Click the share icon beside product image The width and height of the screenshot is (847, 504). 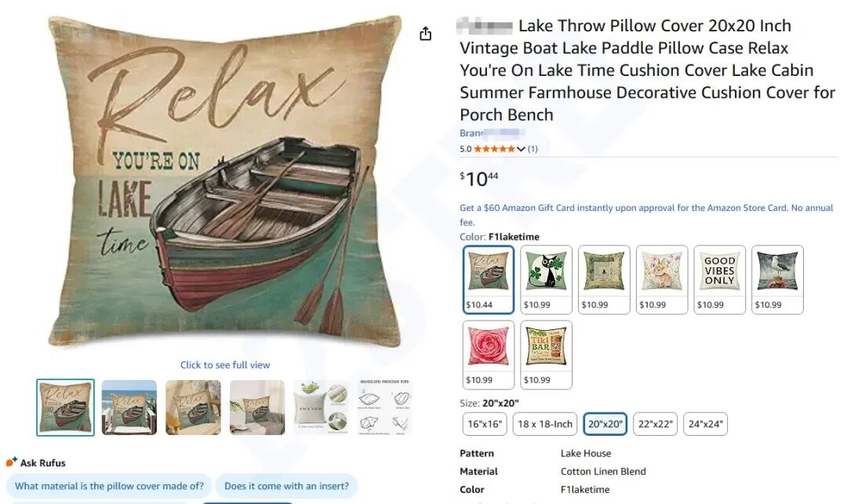425,34
